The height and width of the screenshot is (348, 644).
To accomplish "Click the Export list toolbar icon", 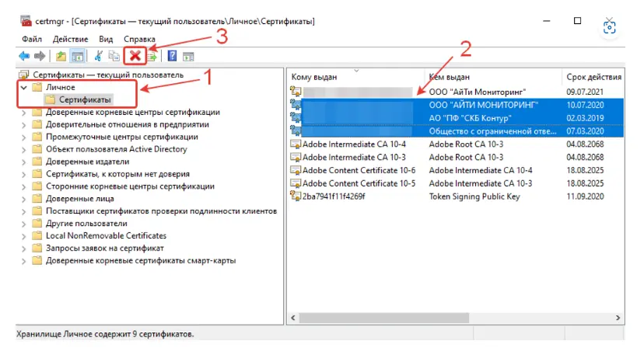I will 152,56.
